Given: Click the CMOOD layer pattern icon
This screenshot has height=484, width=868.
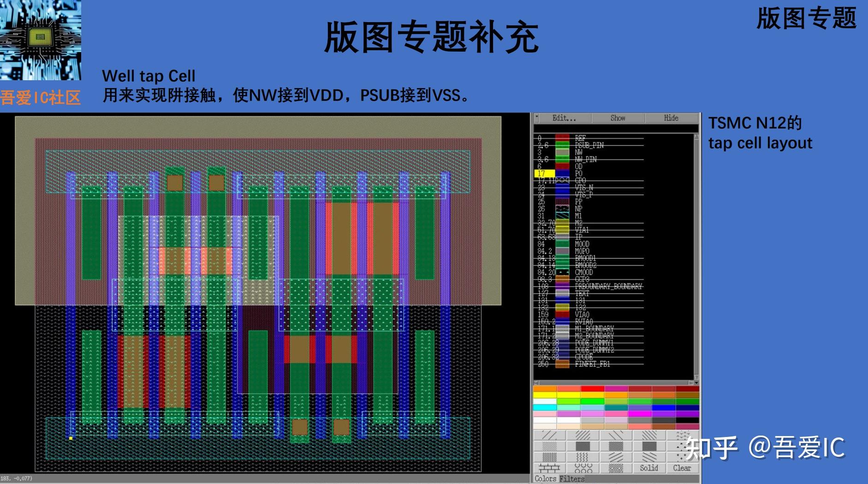Looking at the screenshot, I should click(x=562, y=272).
